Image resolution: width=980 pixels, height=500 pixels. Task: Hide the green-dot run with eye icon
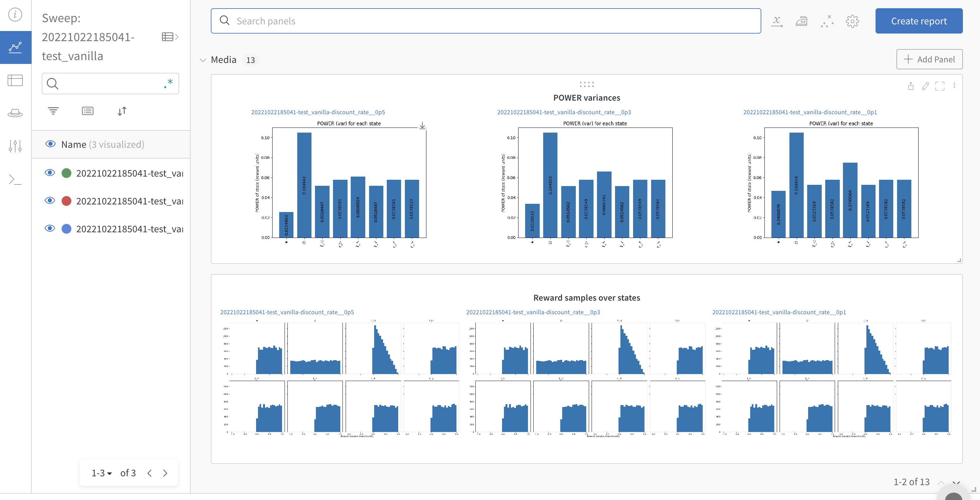(50, 172)
